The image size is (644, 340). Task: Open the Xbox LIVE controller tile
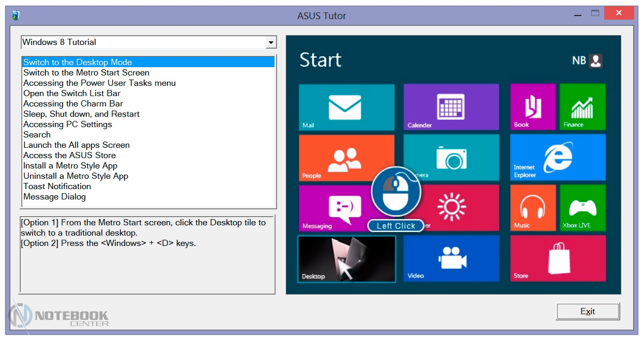coord(582,208)
